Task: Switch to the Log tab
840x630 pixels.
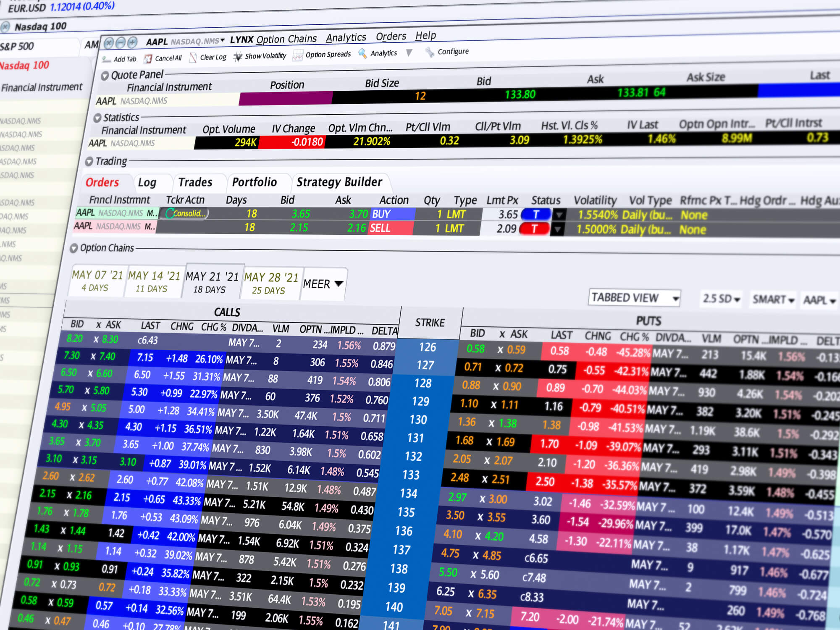Action: (147, 182)
